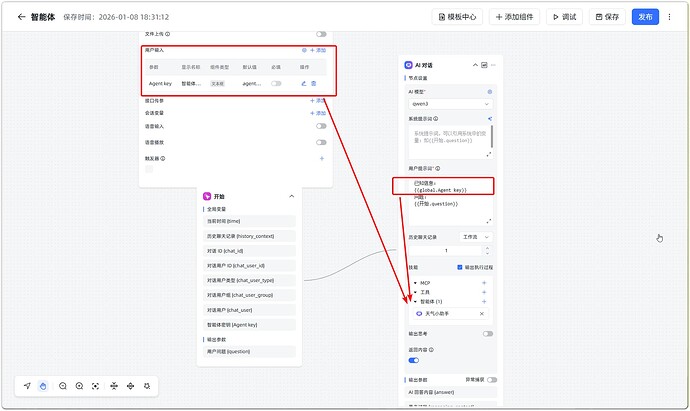Image resolution: width=690 pixels, height=411 pixels.
Task: Collapse the 开始 node panel
Action: tap(291, 196)
